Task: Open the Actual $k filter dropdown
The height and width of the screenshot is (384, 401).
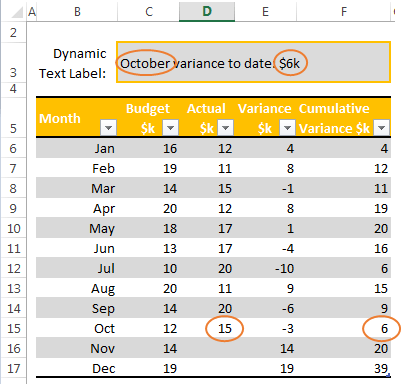Action: tap(226, 128)
